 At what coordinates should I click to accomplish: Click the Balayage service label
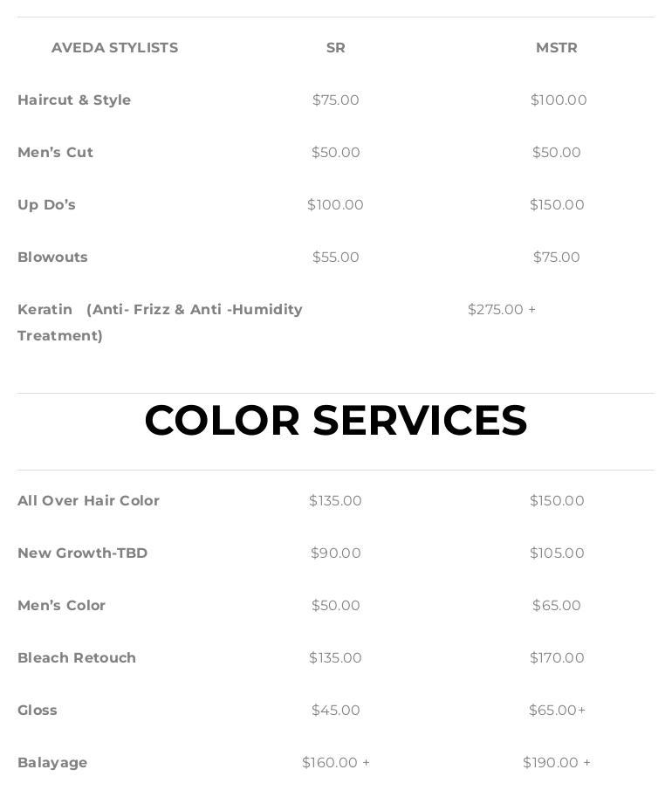coord(52,763)
